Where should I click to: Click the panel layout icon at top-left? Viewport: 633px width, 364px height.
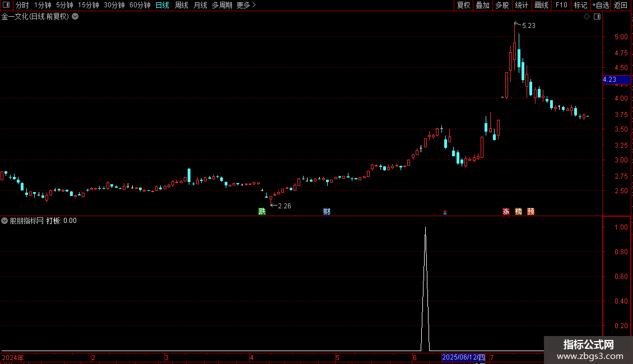click(x=6, y=5)
